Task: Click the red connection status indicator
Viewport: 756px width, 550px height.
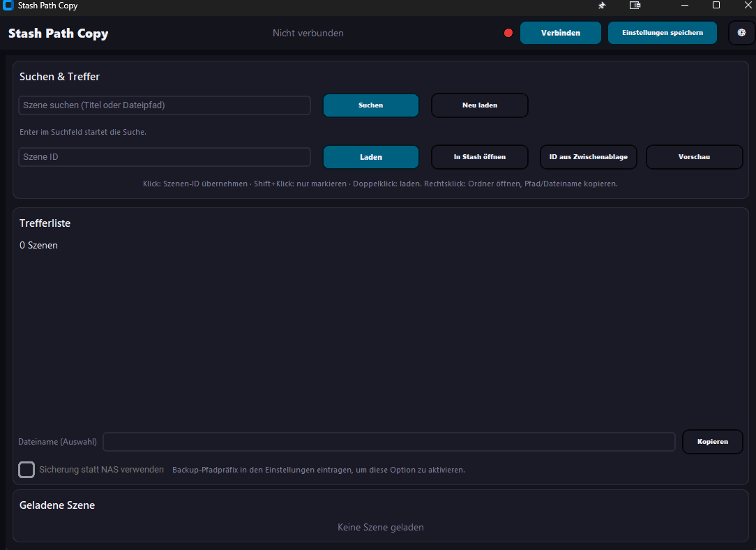Action: click(x=508, y=33)
